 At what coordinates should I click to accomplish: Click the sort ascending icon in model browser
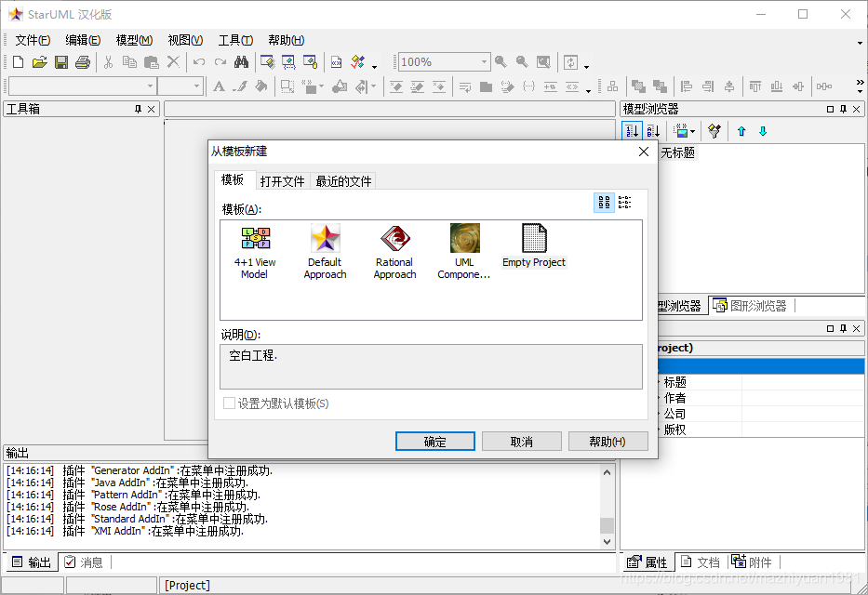point(632,131)
